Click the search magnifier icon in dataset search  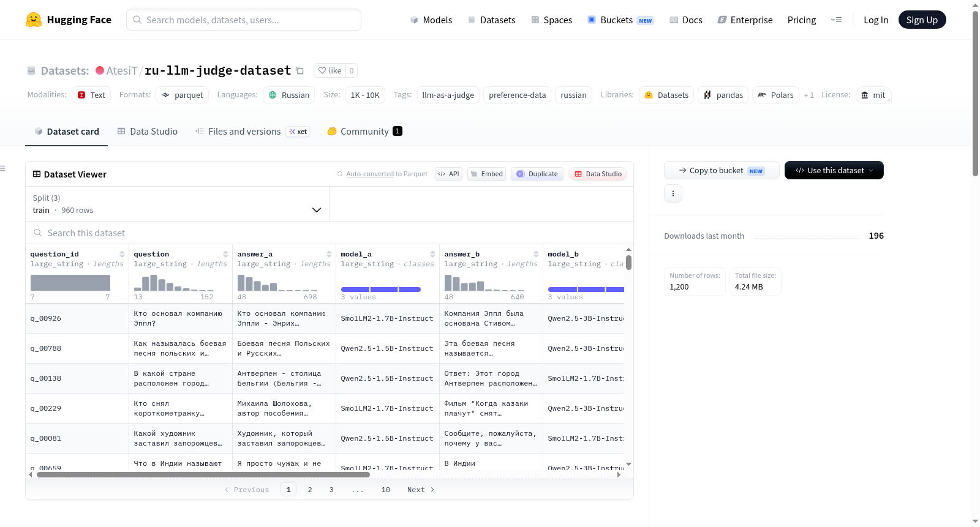38,233
